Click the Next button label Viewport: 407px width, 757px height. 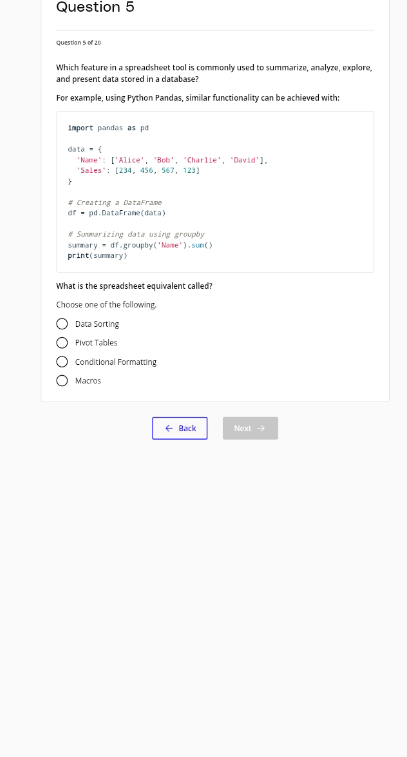pos(242,428)
